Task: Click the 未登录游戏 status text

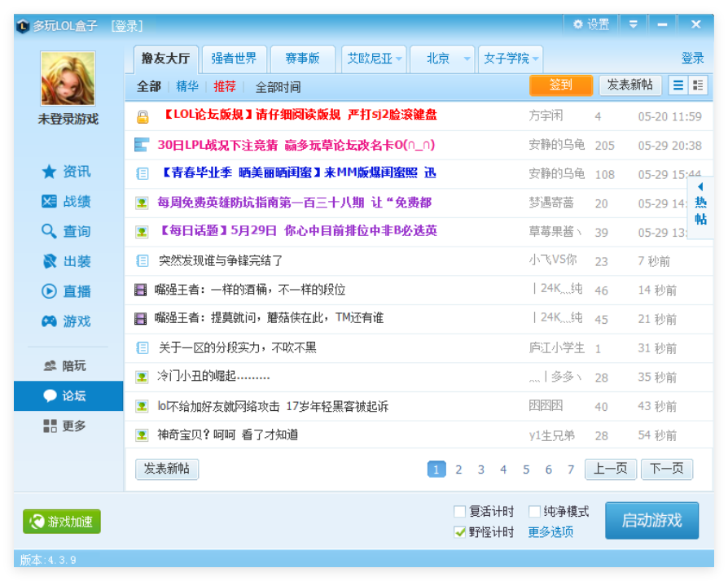Action: coord(68,120)
